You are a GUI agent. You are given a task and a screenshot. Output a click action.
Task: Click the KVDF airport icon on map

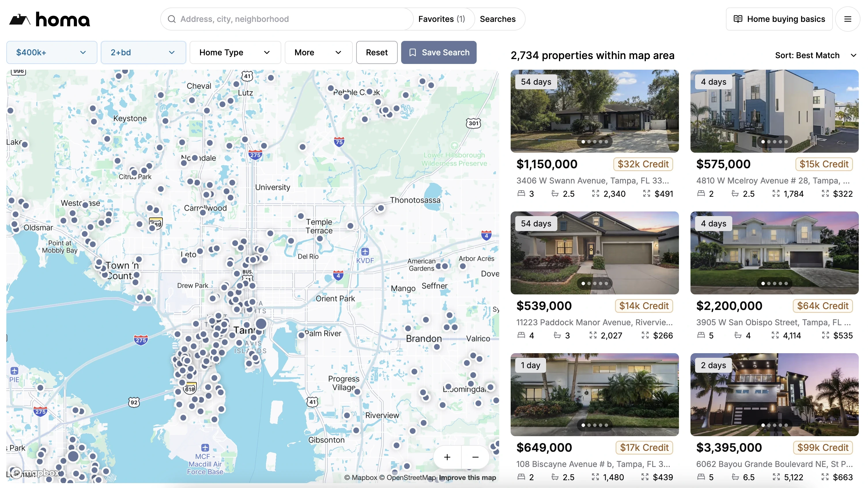(x=365, y=251)
